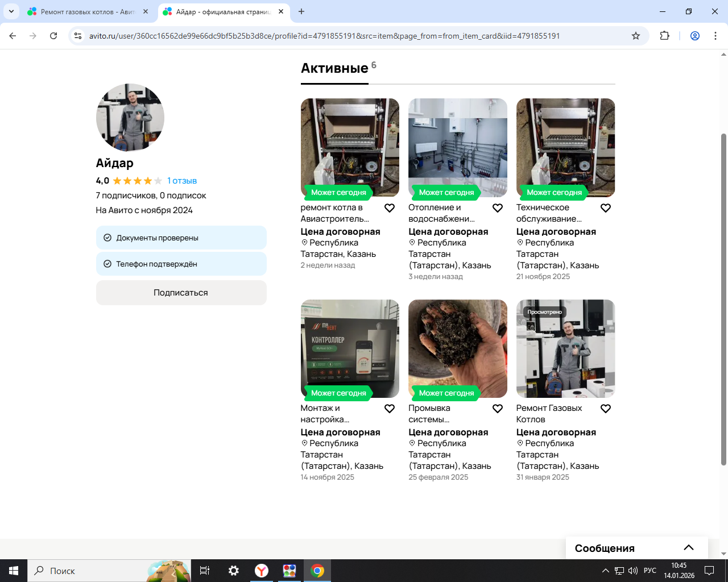Screen dimensions: 728x582
Task: Open the heating and water supply photo thumbnail
Action: (458, 148)
